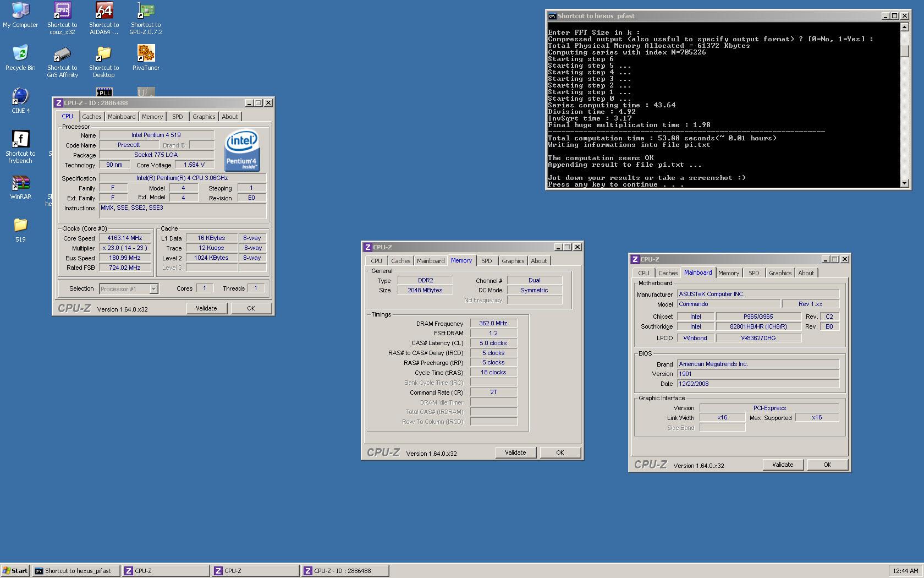Click the BIOS Date value 12/22/2008
Image resolution: width=924 pixels, height=578 pixels.
[x=758, y=384]
